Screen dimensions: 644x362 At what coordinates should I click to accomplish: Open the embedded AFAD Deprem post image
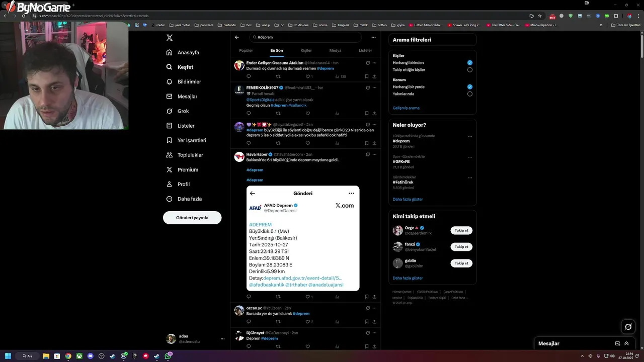303,238
